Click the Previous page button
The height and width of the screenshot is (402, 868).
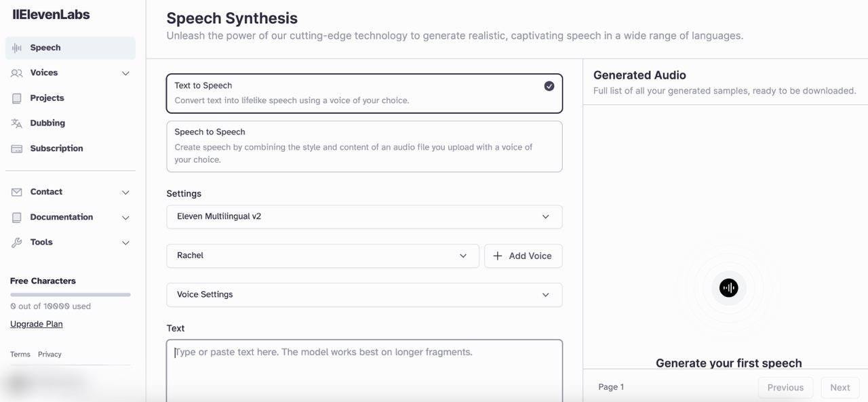click(x=785, y=388)
